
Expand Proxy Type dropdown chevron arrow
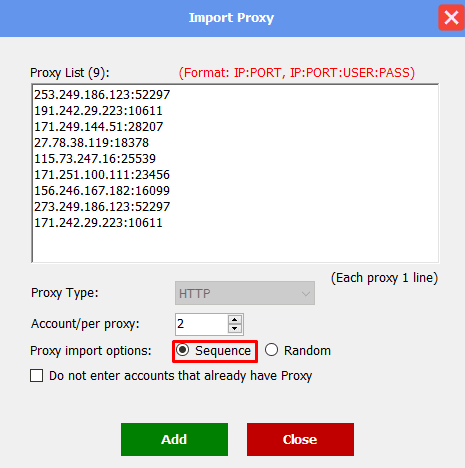pos(306,294)
